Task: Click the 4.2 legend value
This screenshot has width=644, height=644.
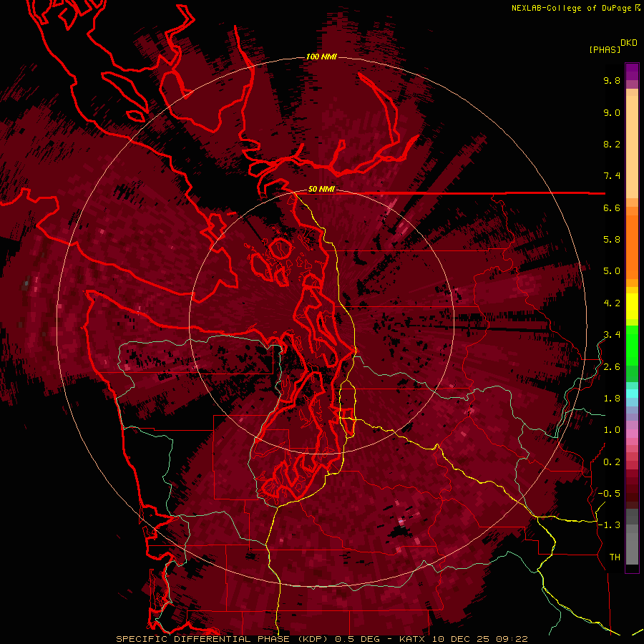Action: (612, 303)
